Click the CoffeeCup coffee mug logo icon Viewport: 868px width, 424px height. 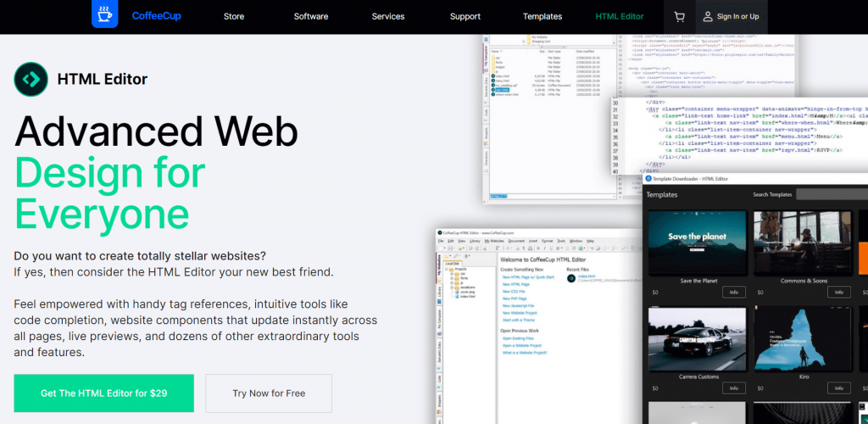pyautogui.click(x=104, y=14)
